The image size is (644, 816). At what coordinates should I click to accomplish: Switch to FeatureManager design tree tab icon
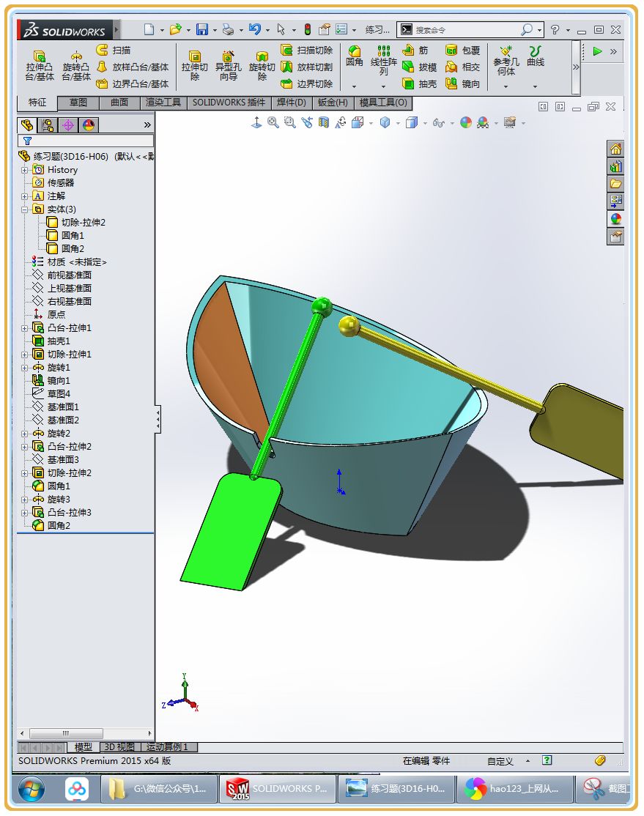pyautogui.click(x=27, y=125)
